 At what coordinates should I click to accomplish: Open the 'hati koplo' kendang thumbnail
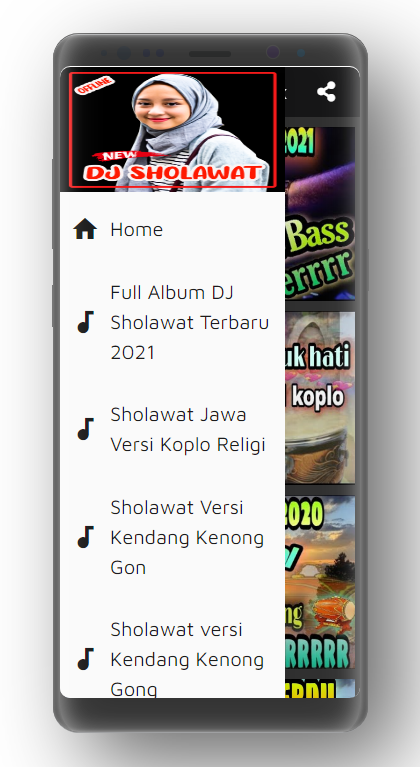[x=320, y=398]
